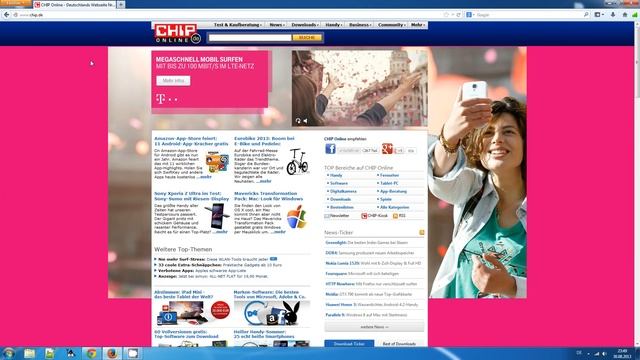
Task: Go to browser home page icon
Action: click(x=624, y=15)
